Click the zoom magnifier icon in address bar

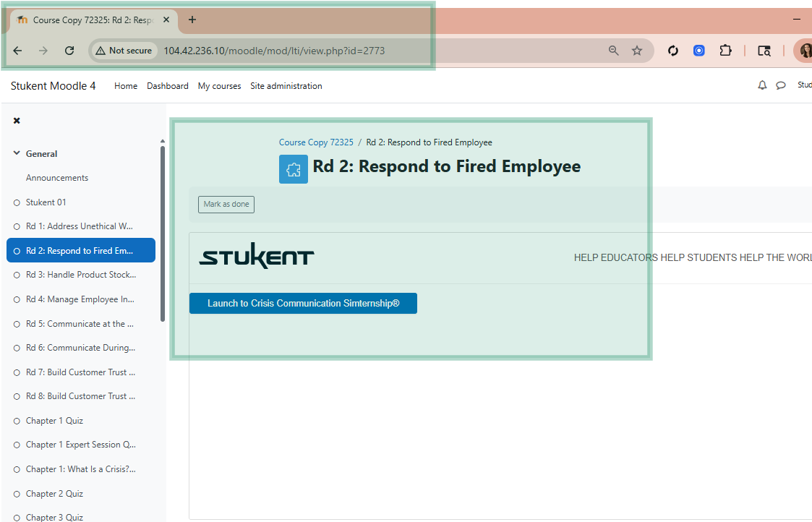point(614,51)
